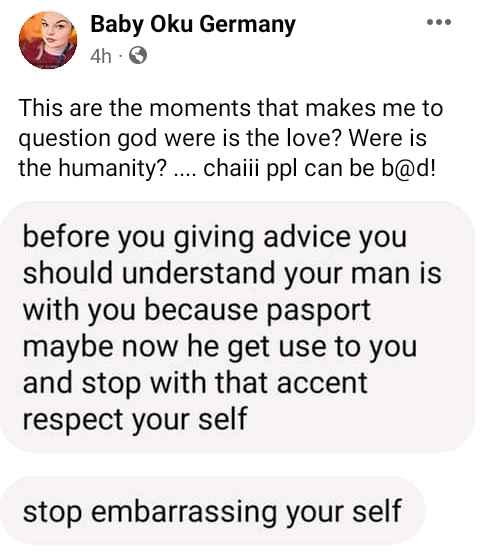Open Baby Oku Germany's profile picture
This screenshot has width=480, height=554.
(x=48, y=40)
